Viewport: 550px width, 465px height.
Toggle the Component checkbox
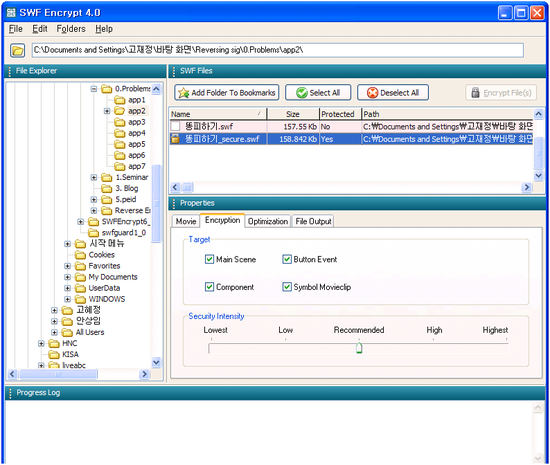[x=209, y=287]
